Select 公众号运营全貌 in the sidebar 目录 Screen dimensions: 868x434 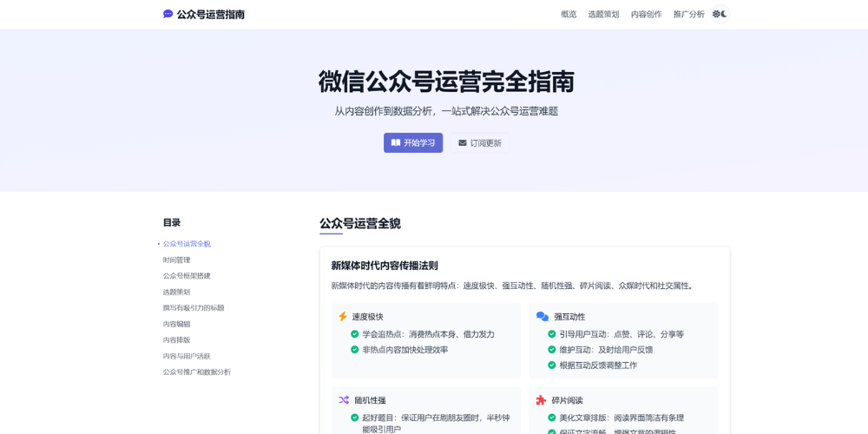187,244
